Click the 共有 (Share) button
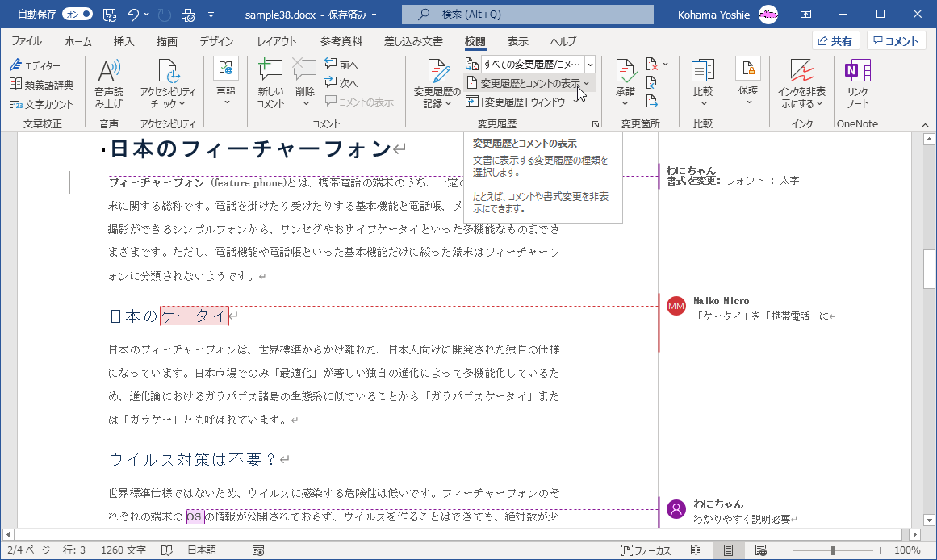937x560 pixels. point(835,40)
